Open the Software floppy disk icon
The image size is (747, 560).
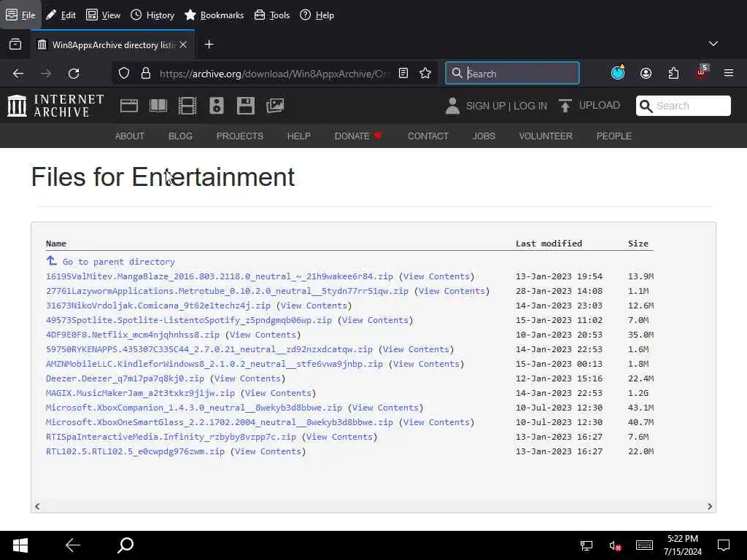(x=246, y=106)
